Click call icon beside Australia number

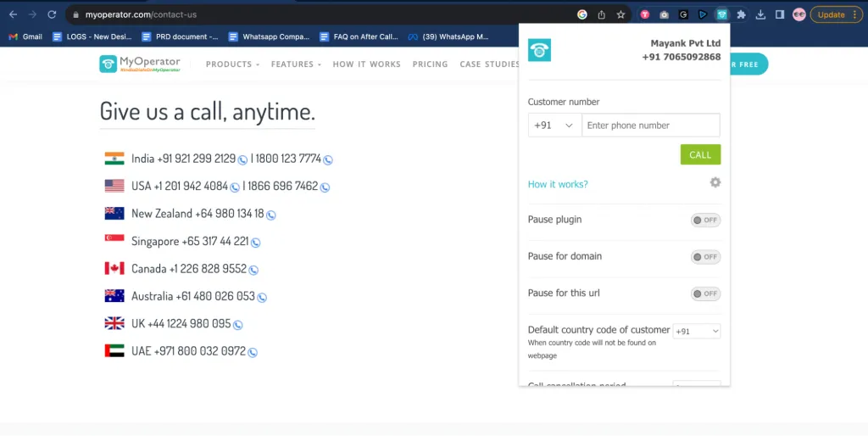point(262,298)
